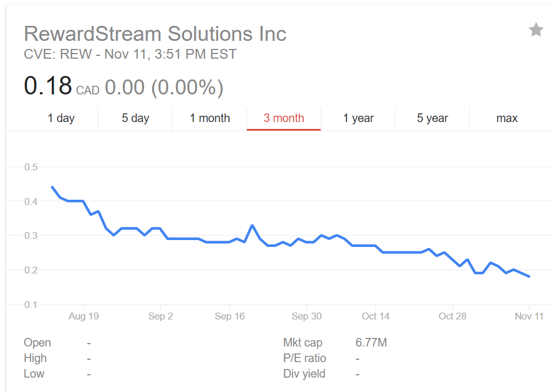Click the Aug 19 date label
The width and height of the screenshot is (552, 392).
tap(83, 316)
